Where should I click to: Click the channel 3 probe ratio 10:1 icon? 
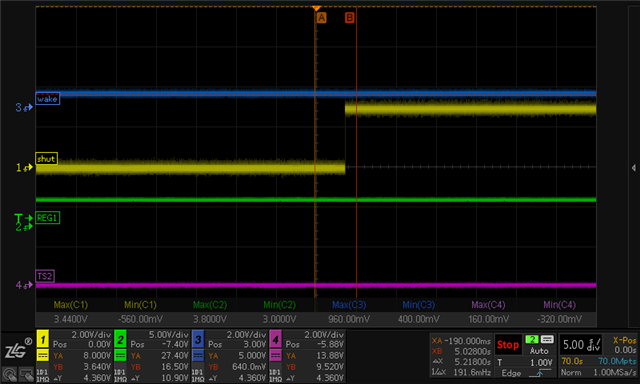click(198, 375)
